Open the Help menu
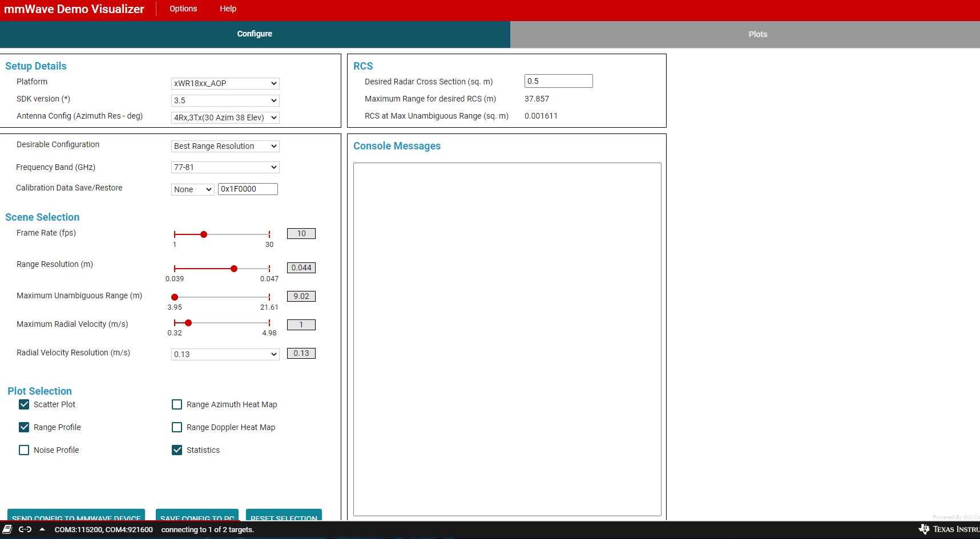This screenshot has height=539, width=980. (228, 9)
